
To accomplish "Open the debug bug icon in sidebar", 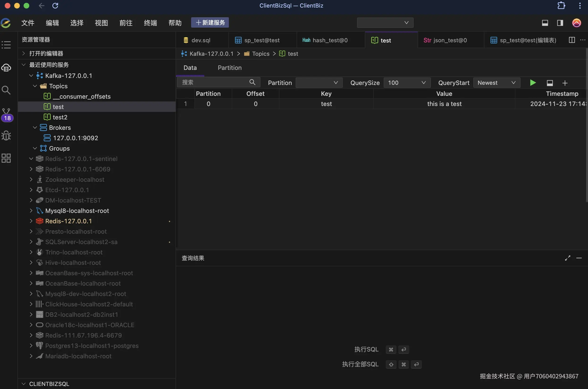I will pyautogui.click(x=6, y=135).
